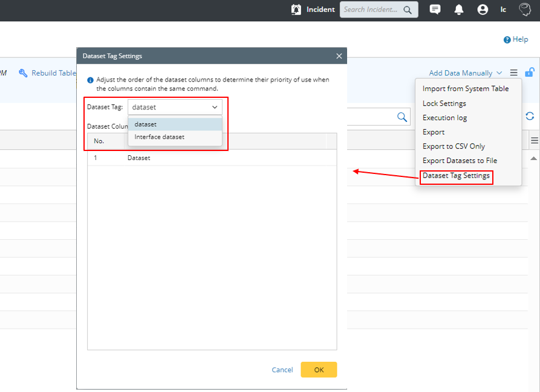Screen dimensions: 540x392
Task: Open the user account profile icon
Action: (483, 10)
